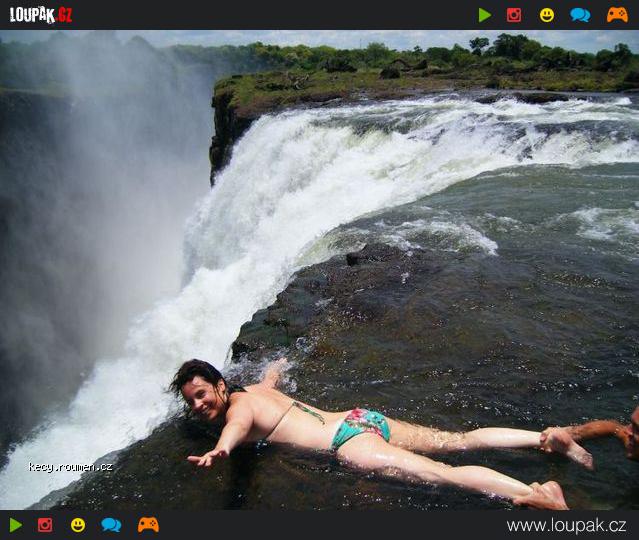This screenshot has height=540, width=639.
Task: Select the yellow smiley icon in bottom bar
Action: [78, 525]
